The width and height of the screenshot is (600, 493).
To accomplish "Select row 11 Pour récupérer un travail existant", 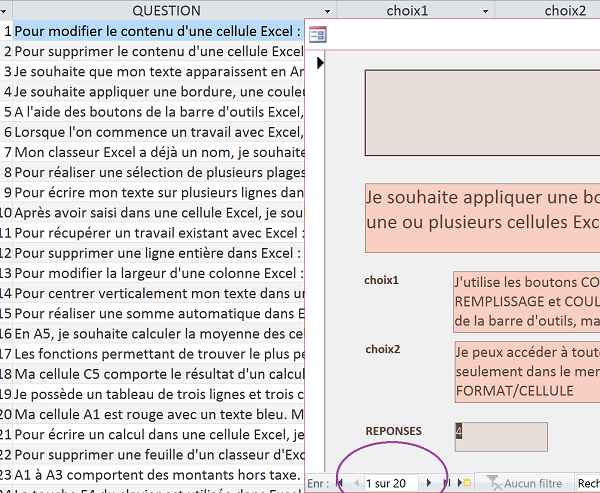I will point(158,233).
